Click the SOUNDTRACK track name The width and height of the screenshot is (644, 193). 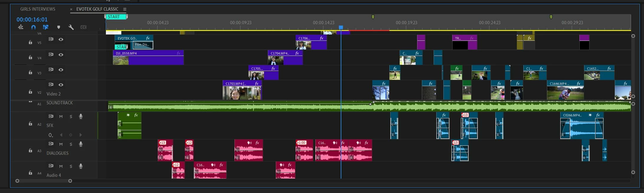60,103
